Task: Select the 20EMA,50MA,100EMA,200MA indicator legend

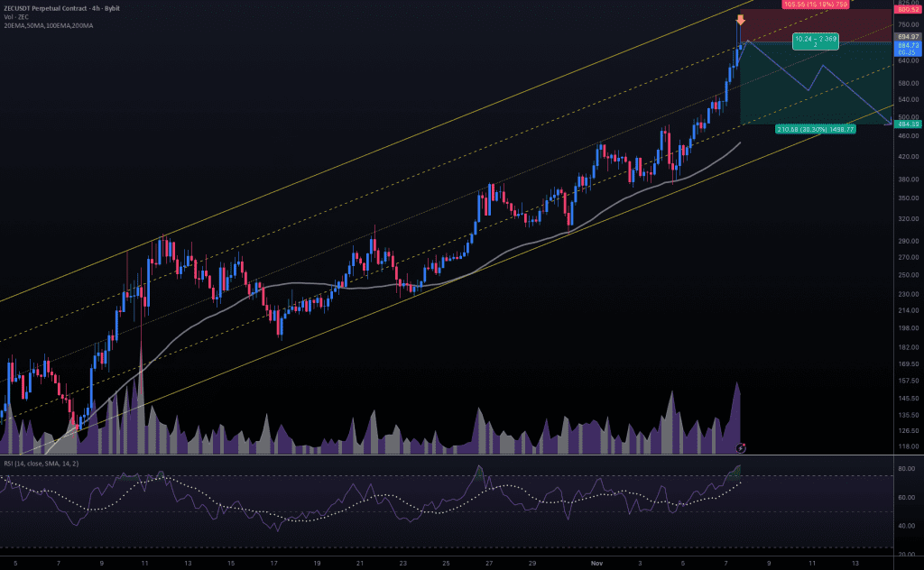Action: click(47, 25)
